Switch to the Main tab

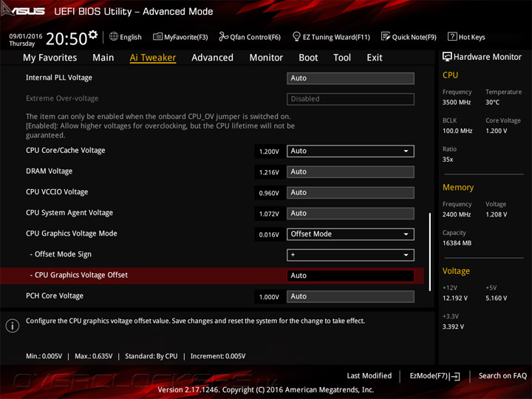103,58
